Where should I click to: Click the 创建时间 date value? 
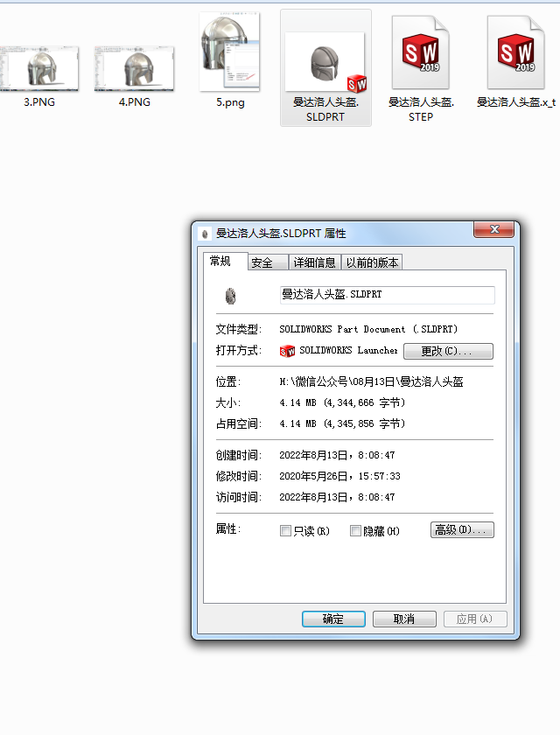point(337,455)
